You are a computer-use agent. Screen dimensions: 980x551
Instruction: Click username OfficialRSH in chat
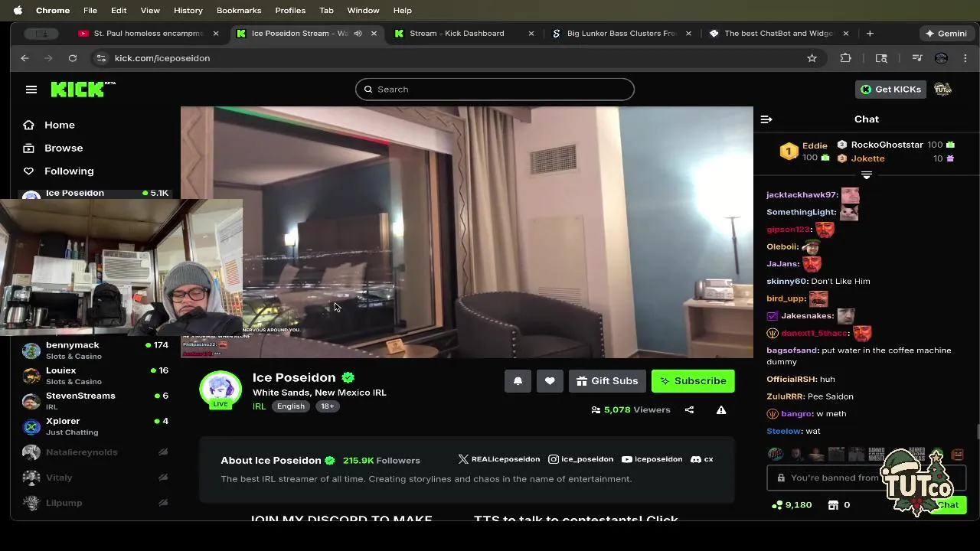tap(792, 380)
